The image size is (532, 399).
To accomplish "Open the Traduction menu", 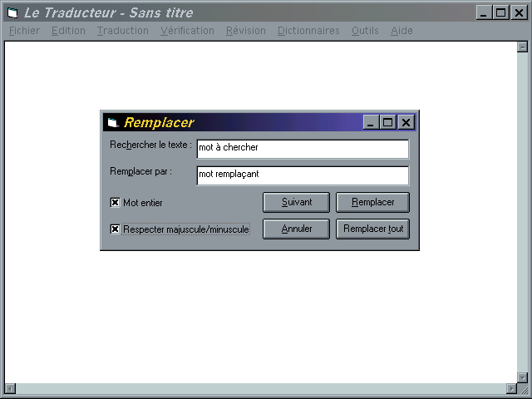I will tap(123, 31).
